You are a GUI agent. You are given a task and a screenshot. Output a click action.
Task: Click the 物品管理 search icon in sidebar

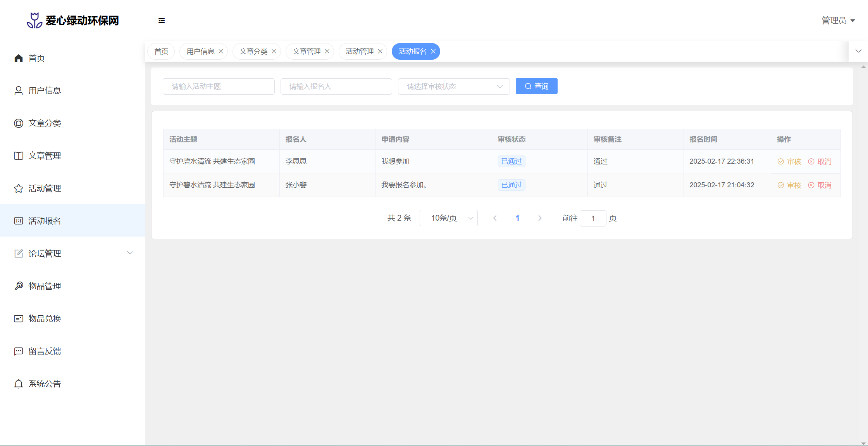click(x=19, y=286)
